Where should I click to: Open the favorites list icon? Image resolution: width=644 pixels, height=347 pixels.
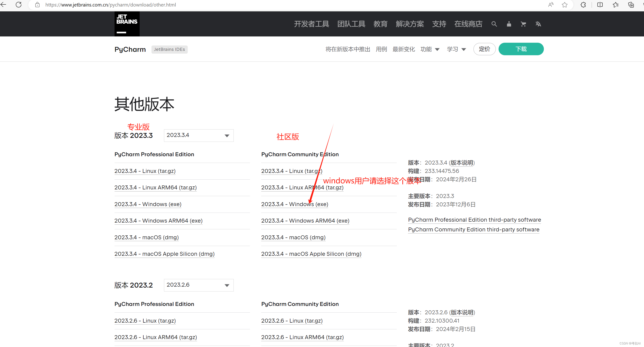615,5
